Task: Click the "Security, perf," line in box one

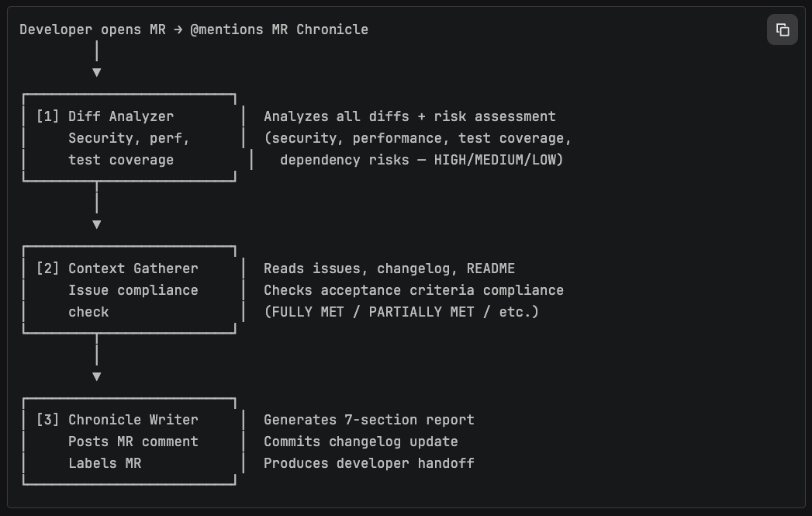Action: [129, 138]
